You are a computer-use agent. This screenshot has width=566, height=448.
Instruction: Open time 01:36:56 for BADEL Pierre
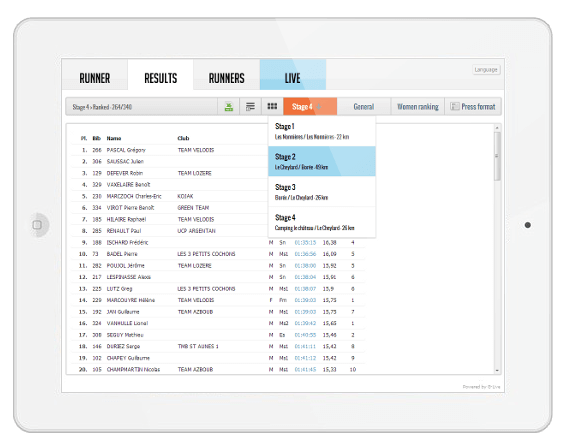pyautogui.click(x=305, y=254)
